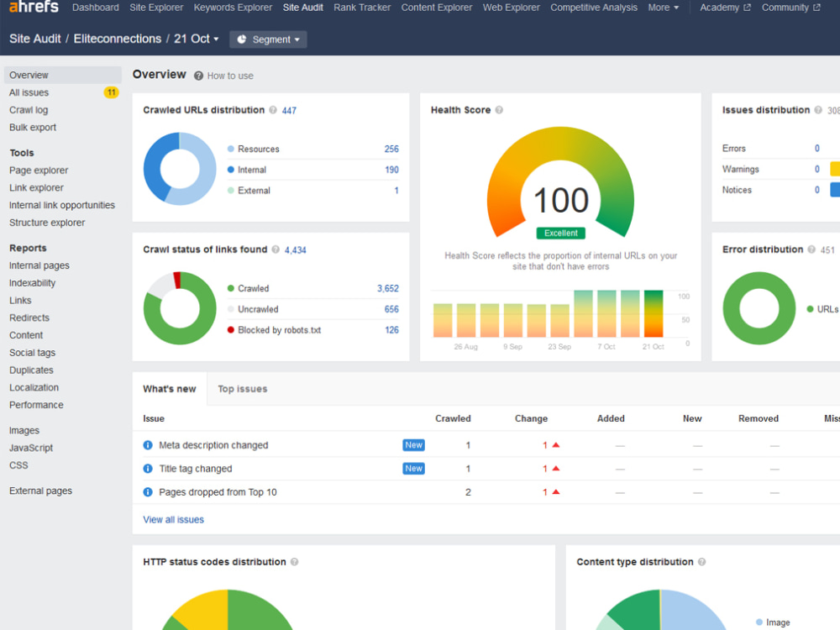Click help icon beside Content type distribution
840x630 pixels.
(701, 562)
